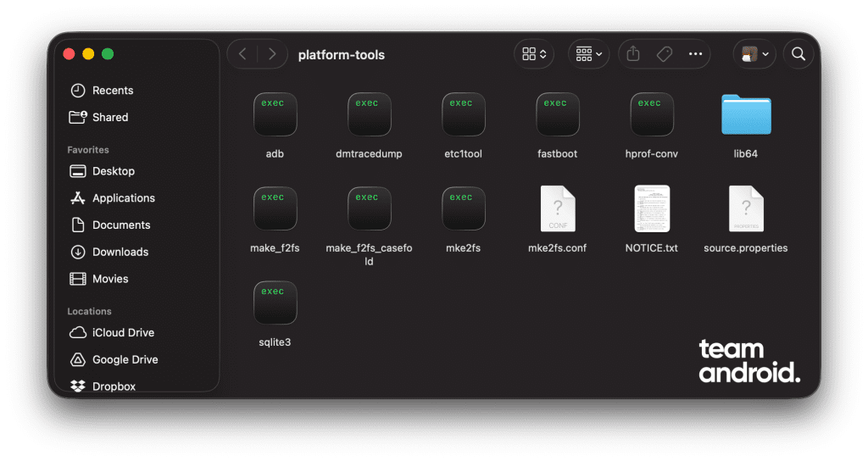The image size is (868, 461).
Task: Go forward with the right arrow
Action: coord(272,54)
